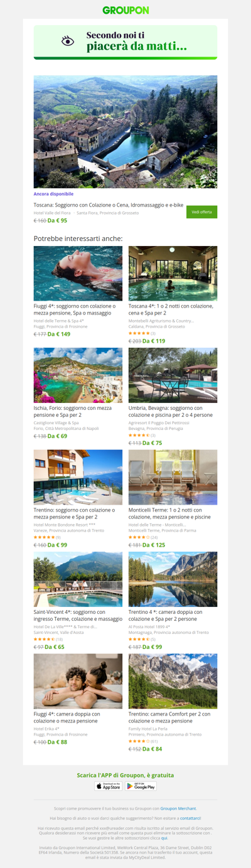The image size is (251, 868).
Task: Open the Al Posta Hotel lake image
Action: click(173, 579)
